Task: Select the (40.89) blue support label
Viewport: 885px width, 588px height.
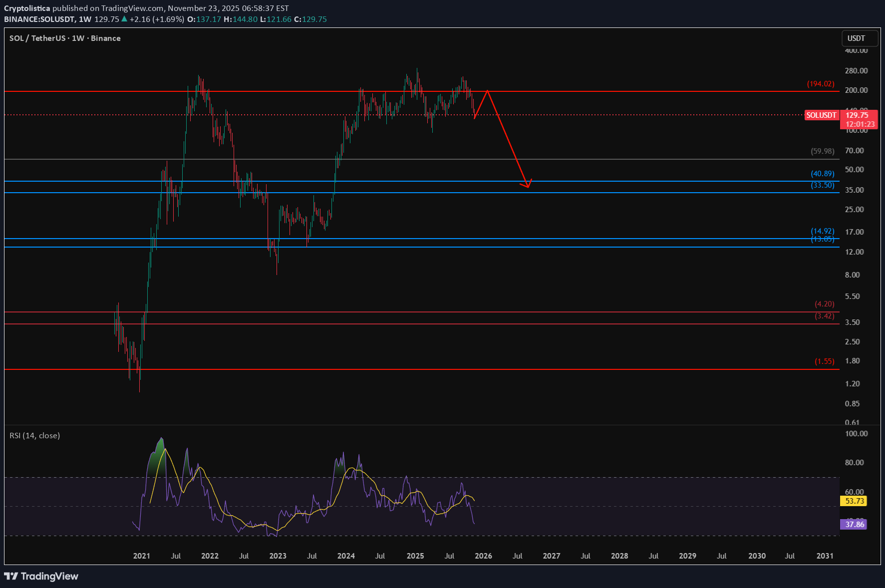Action: tap(822, 174)
